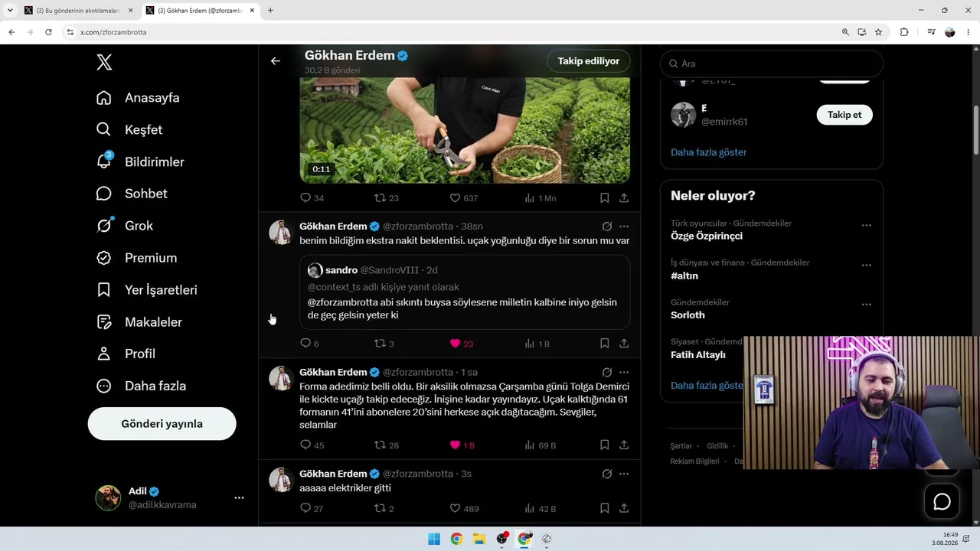Go to Anasayfa in the sidebar
This screenshot has width=980, height=551.
(138, 98)
